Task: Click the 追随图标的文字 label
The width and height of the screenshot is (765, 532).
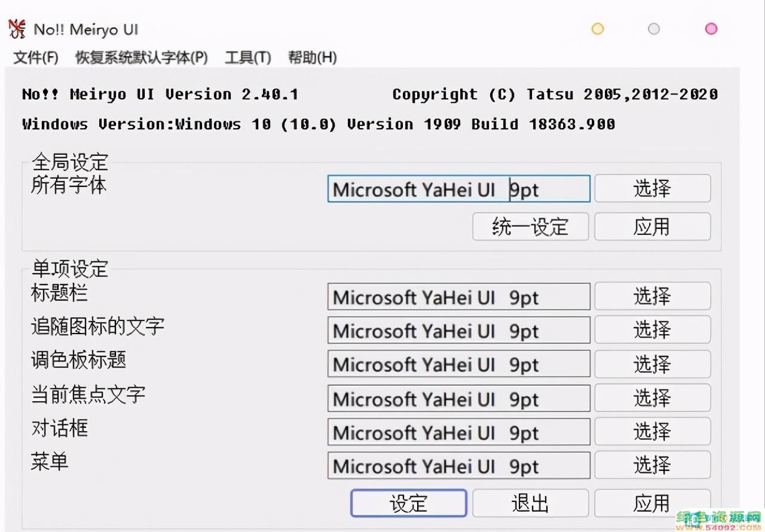Action: point(97,326)
